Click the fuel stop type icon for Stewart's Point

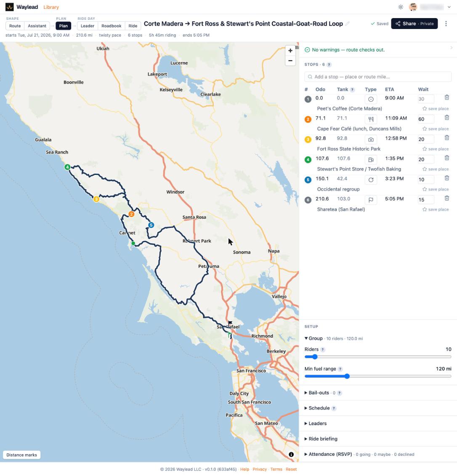(371, 160)
